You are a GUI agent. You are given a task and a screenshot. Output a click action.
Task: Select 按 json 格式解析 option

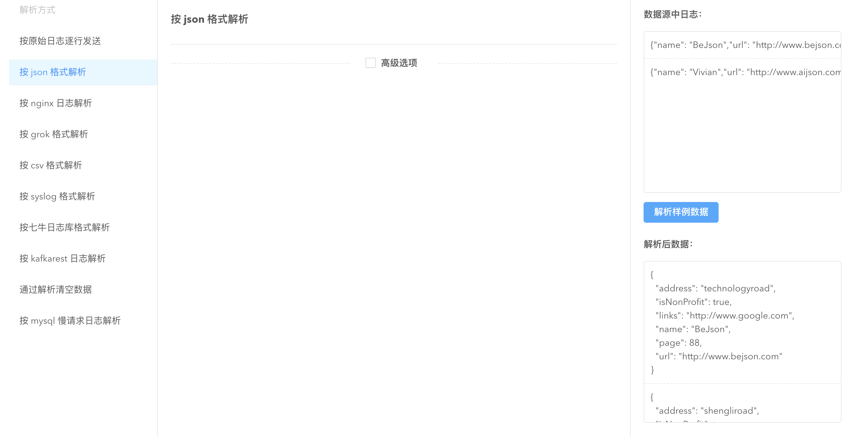83,72
